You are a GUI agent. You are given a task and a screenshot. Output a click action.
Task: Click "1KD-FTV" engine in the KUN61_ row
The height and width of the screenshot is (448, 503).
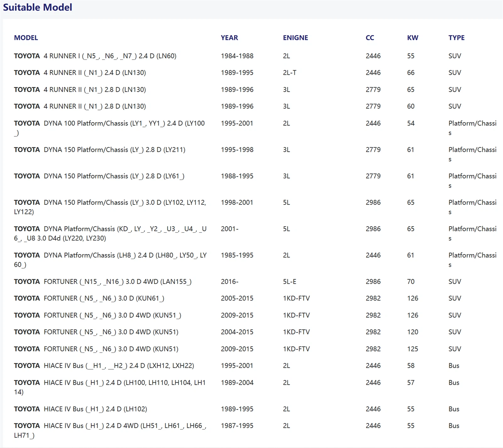[x=296, y=298]
